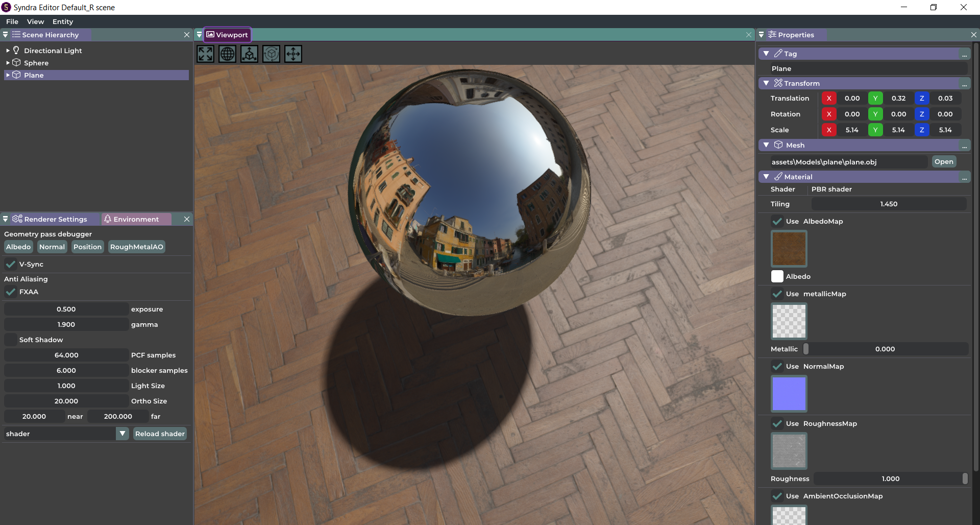Click the Mesh cube icon
This screenshot has width=980, height=525.
pos(778,145)
